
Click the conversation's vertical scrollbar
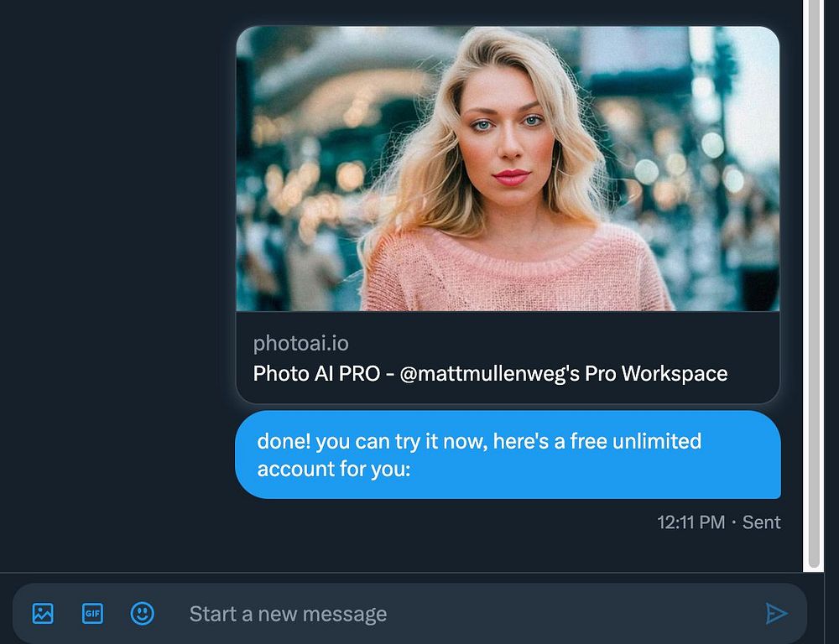[812, 285]
